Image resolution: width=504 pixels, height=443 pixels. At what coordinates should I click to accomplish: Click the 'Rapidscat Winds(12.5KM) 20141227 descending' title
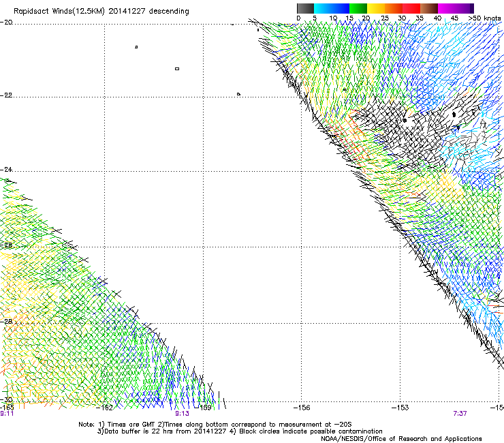tap(101, 12)
